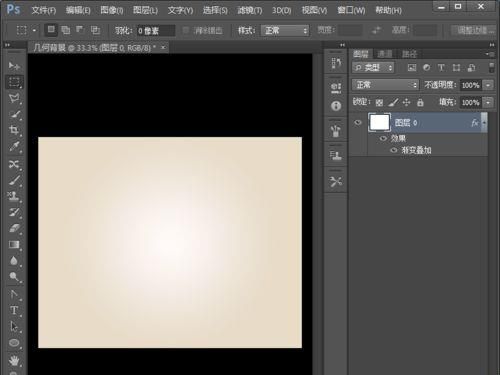The image size is (500, 375).
Task: Expand the toolbox double-arrow
Action: 8,45
